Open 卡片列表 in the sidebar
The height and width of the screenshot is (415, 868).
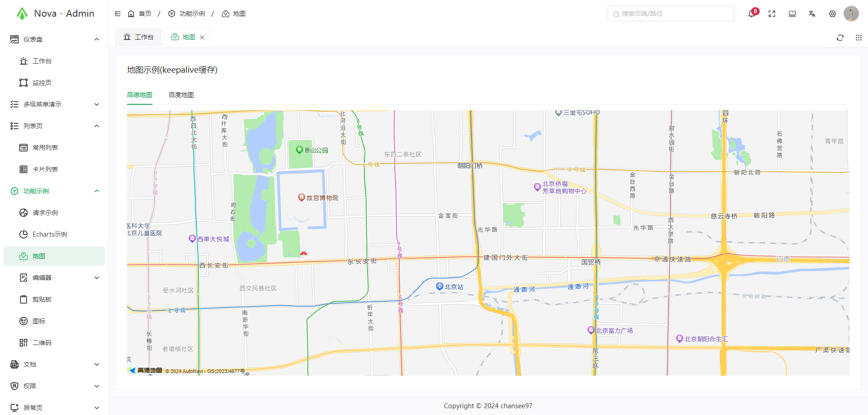(54, 169)
